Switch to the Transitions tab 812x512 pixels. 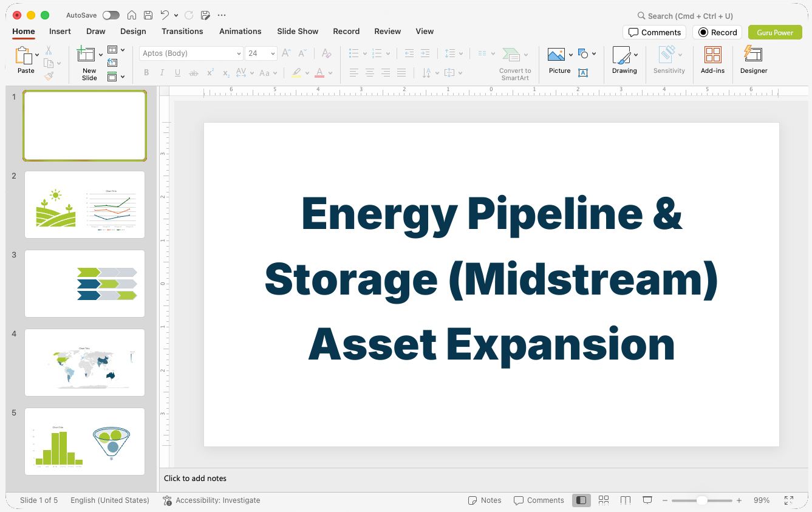182,32
